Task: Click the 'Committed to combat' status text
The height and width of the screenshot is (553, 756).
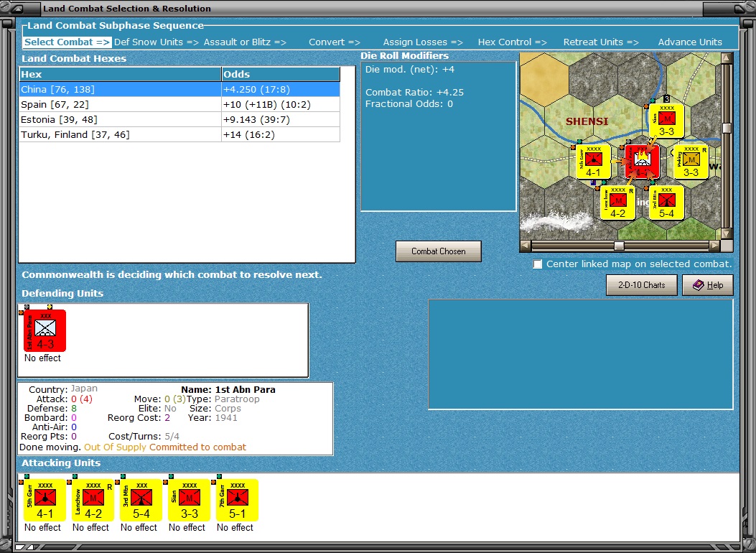Action: [x=197, y=447]
